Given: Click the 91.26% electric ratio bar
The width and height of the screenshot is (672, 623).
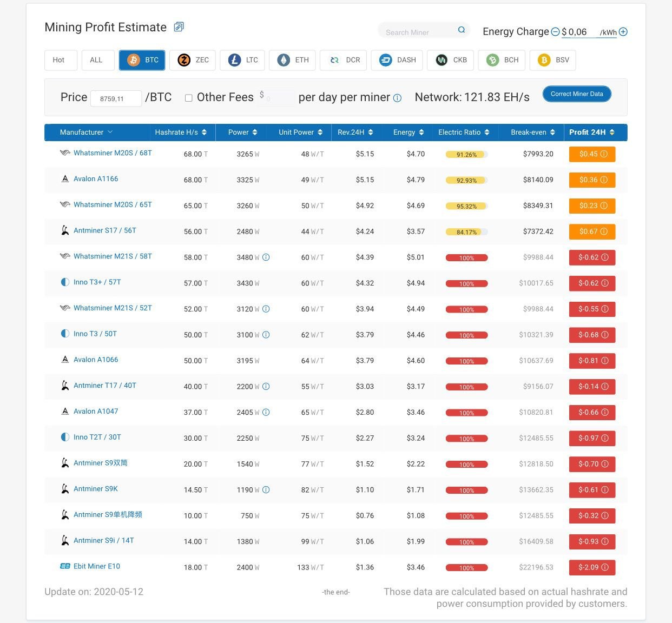Looking at the screenshot, I should click(466, 155).
